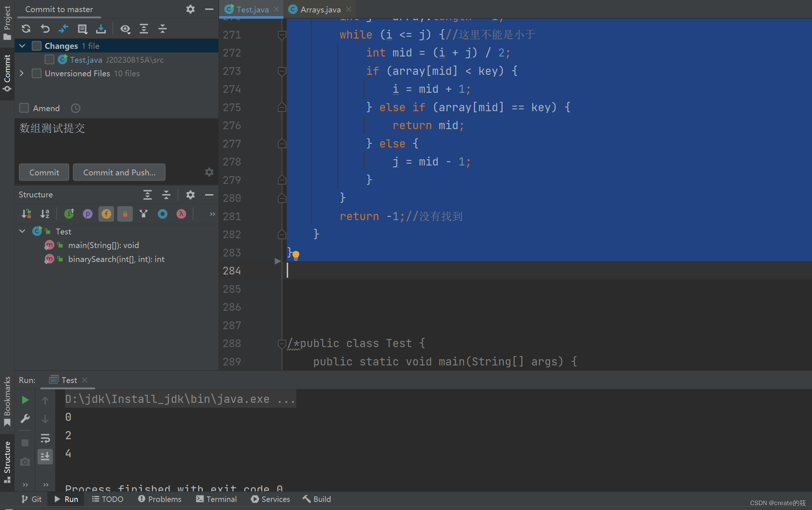Click the Rollback arrow icon
The width and height of the screenshot is (812, 510).
[45, 29]
